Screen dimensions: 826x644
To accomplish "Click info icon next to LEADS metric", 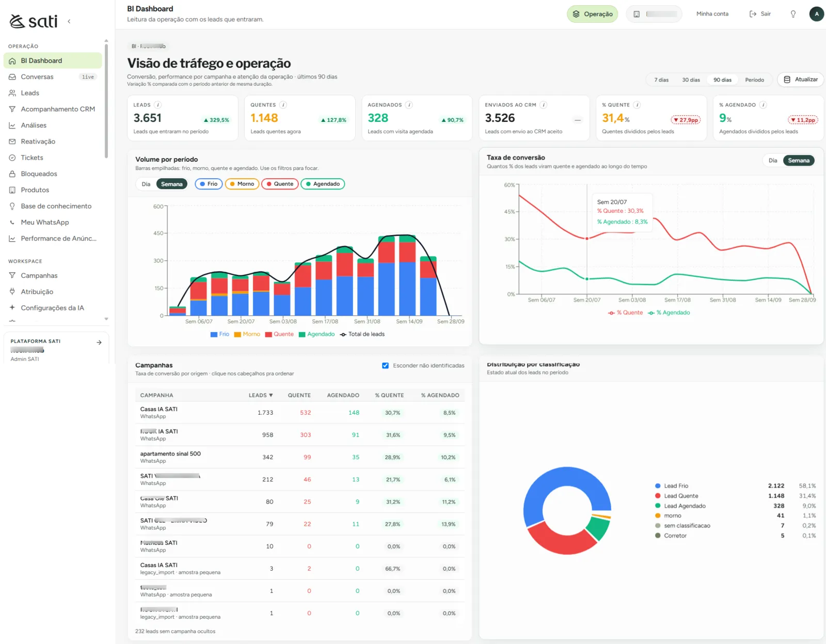I will click(158, 105).
